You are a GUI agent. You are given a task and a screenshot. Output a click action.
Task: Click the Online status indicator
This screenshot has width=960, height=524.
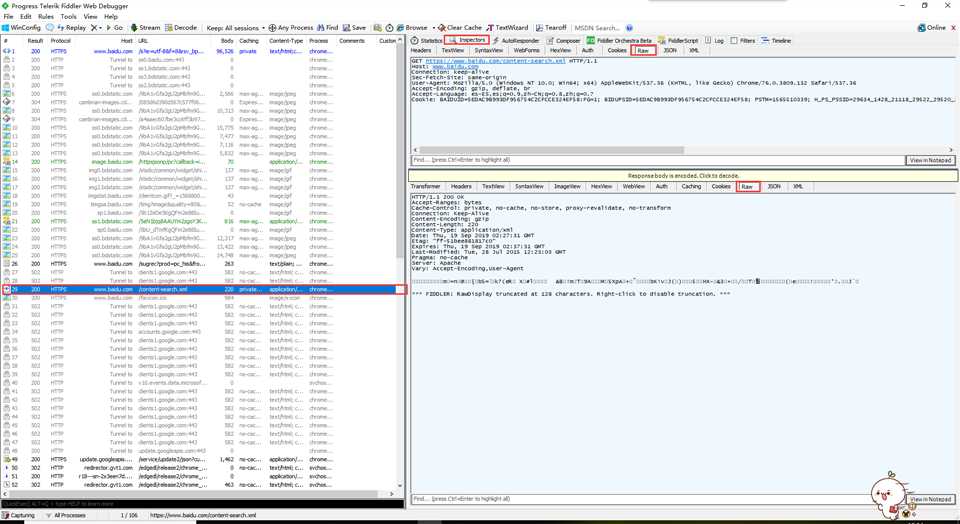point(932,28)
